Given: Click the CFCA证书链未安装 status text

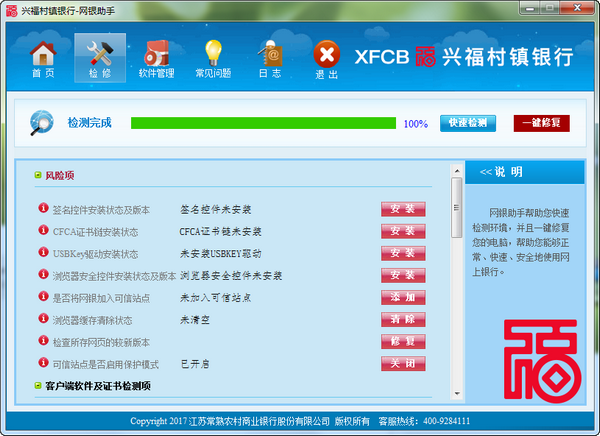Looking at the screenshot, I should click(220, 232).
